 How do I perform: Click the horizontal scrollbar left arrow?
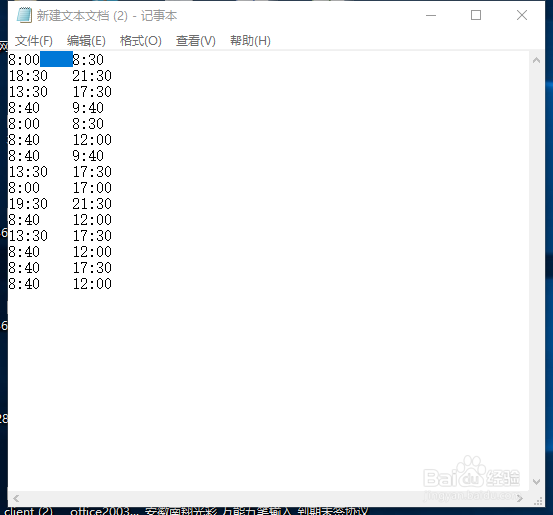tap(16, 498)
